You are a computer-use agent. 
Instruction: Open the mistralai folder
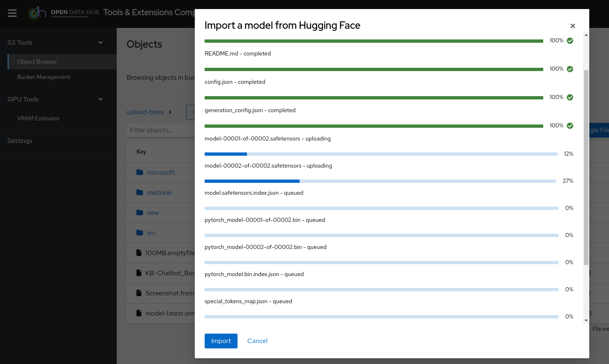(x=159, y=192)
